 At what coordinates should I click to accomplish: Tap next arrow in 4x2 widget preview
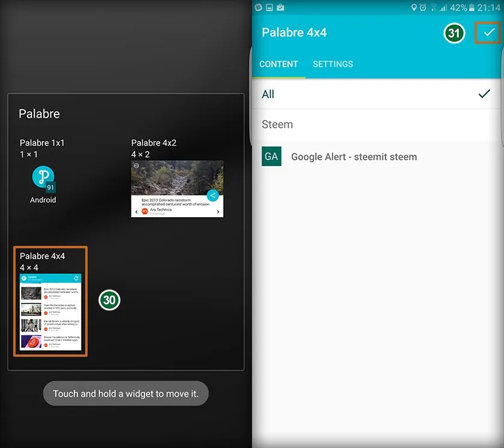[218, 212]
